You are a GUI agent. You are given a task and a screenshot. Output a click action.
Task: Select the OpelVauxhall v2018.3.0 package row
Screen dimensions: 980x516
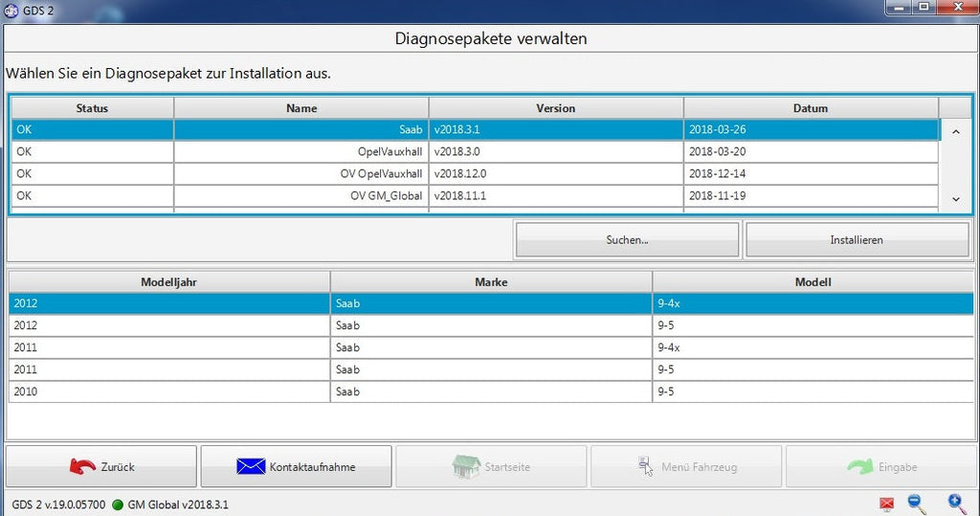[475, 151]
